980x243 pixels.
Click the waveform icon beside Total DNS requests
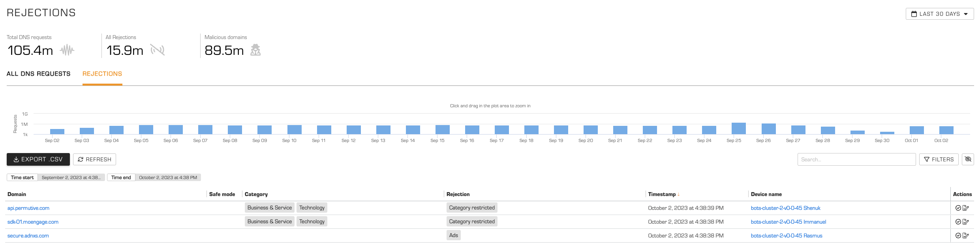coord(67,50)
